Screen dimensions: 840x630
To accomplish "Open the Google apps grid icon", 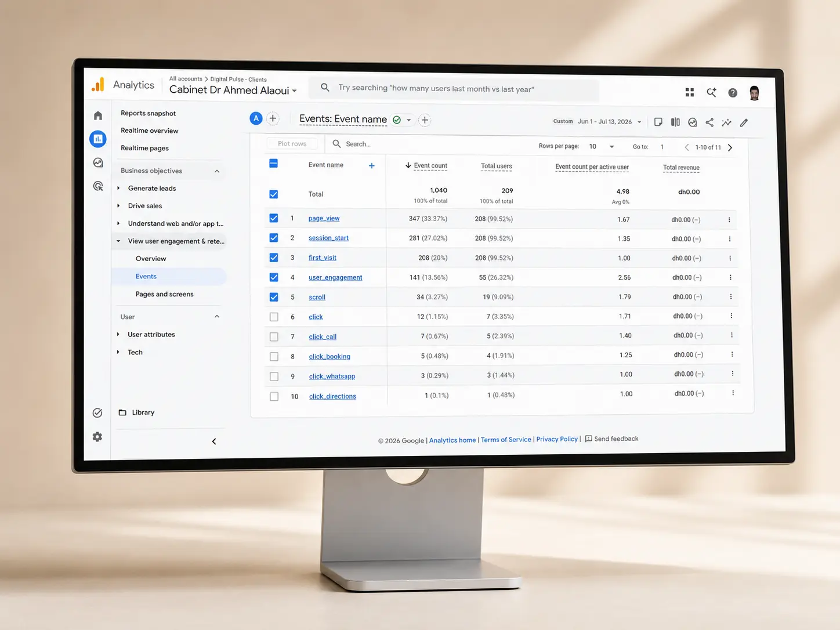I will point(690,92).
